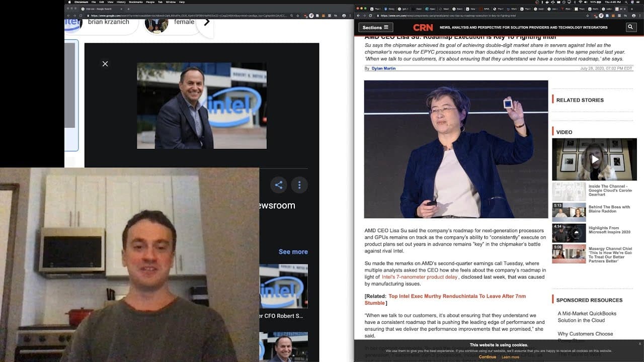Screen dimensions: 644x362
Task: Open the profile avatar in Google window
Action: tap(344, 16)
